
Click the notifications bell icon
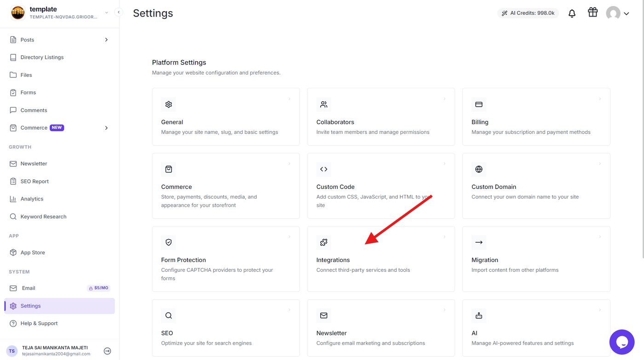[572, 13]
